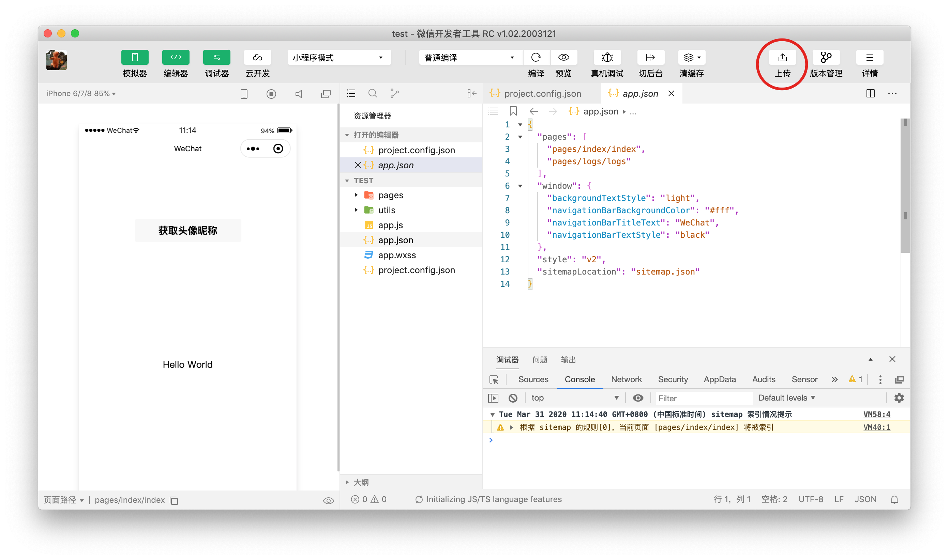The width and height of the screenshot is (949, 560).
Task: Switch to project.config.json editor tab
Action: tap(542, 93)
